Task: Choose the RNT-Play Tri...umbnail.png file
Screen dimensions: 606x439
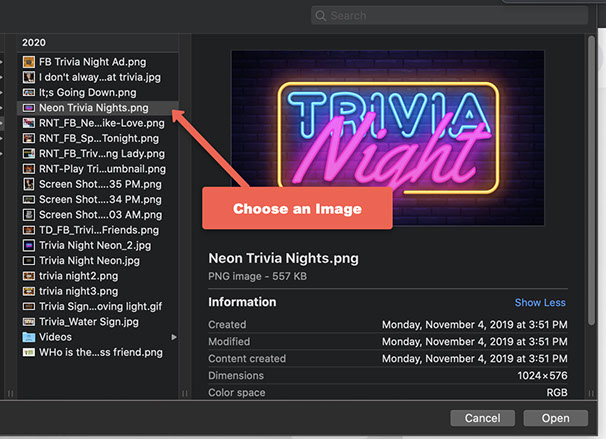Action: 98,169
